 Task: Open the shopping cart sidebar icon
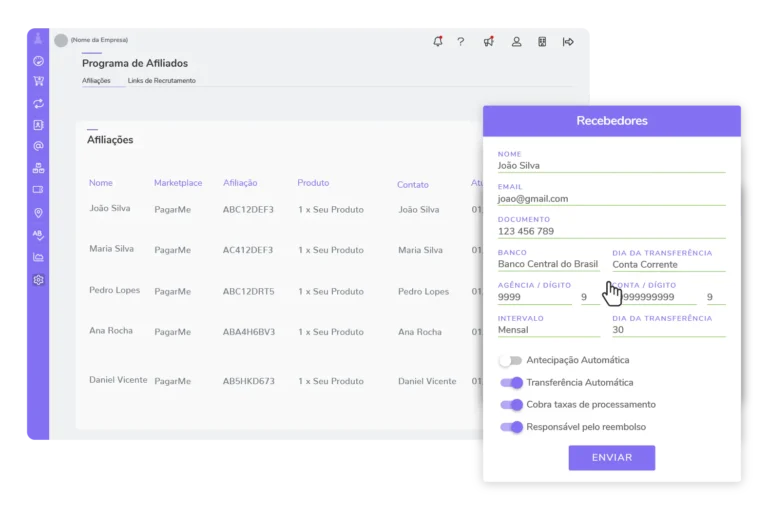[38, 81]
